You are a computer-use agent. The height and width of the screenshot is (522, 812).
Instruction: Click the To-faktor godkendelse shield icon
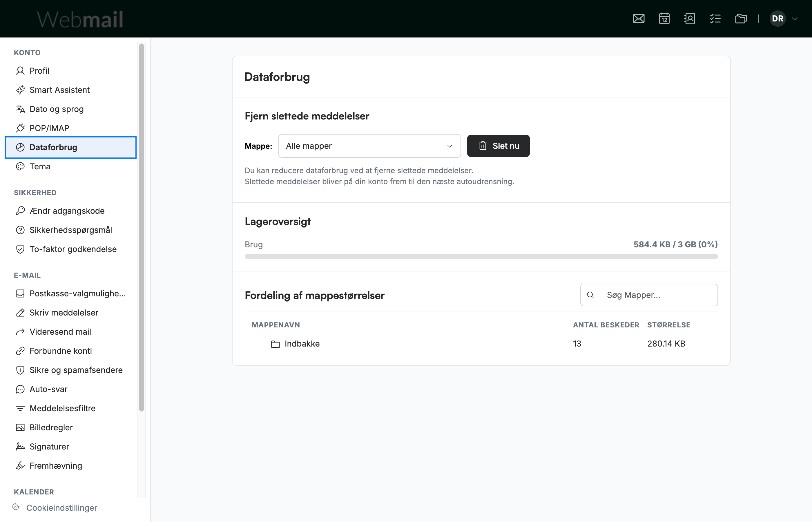(x=20, y=249)
